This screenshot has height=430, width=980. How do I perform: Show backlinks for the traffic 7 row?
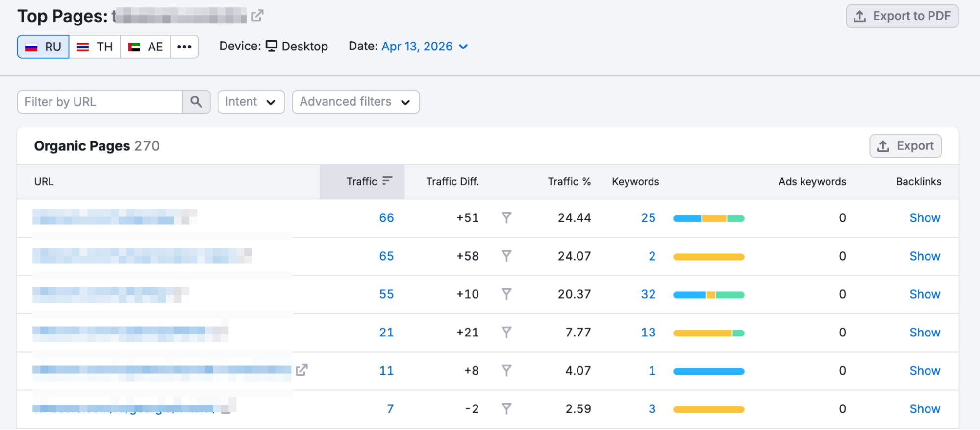[925, 409]
